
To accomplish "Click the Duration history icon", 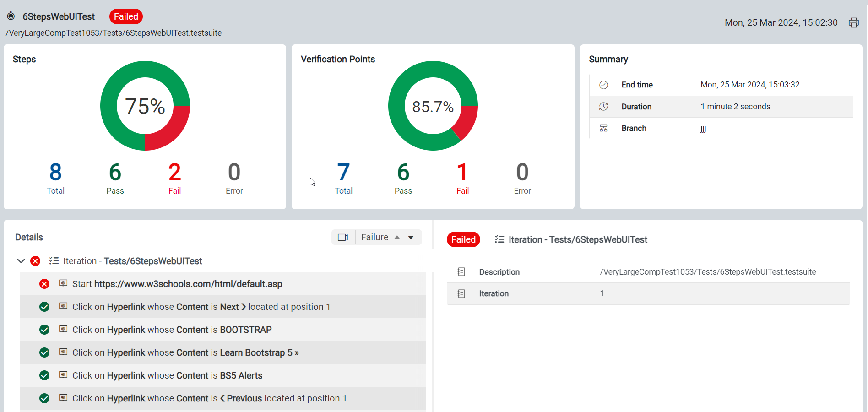I will click(603, 107).
